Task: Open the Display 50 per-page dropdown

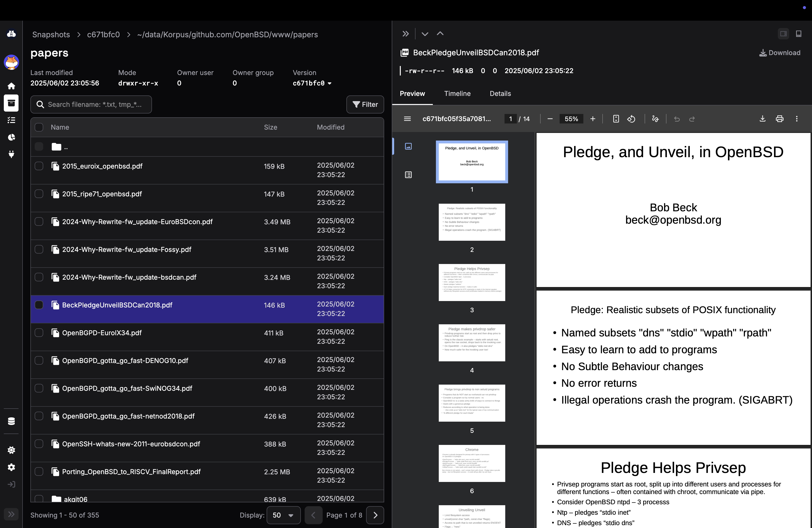Action: tap(283, 515)
